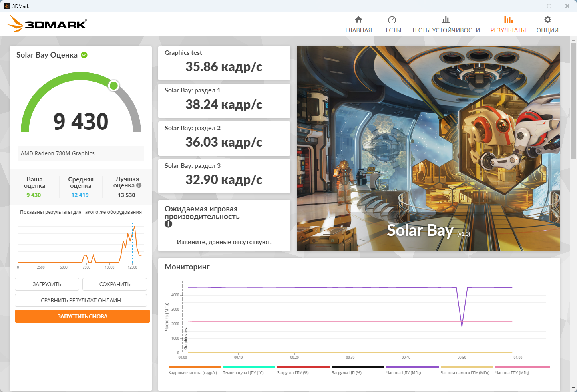Click the Показаны результаты для такого же оборудования note
The height and width of the screenshot is (392, 577).
81,212
